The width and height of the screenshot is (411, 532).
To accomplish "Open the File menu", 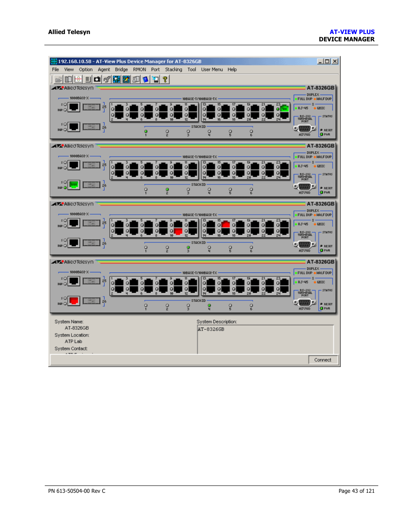I will click(x=56, y=69).
